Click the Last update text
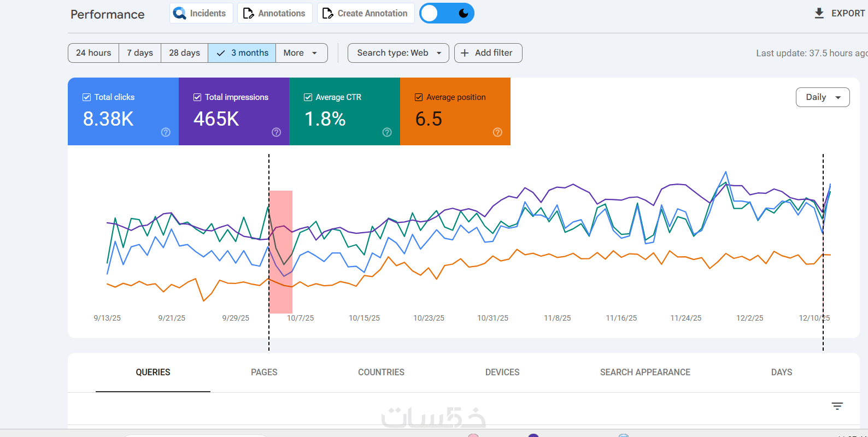The image size is (868, 437). pos(812,53)
